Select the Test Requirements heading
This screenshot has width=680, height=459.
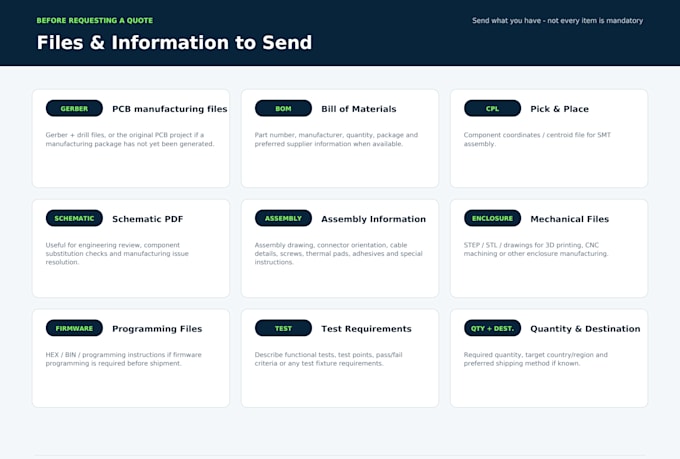(x=366, y=329)
